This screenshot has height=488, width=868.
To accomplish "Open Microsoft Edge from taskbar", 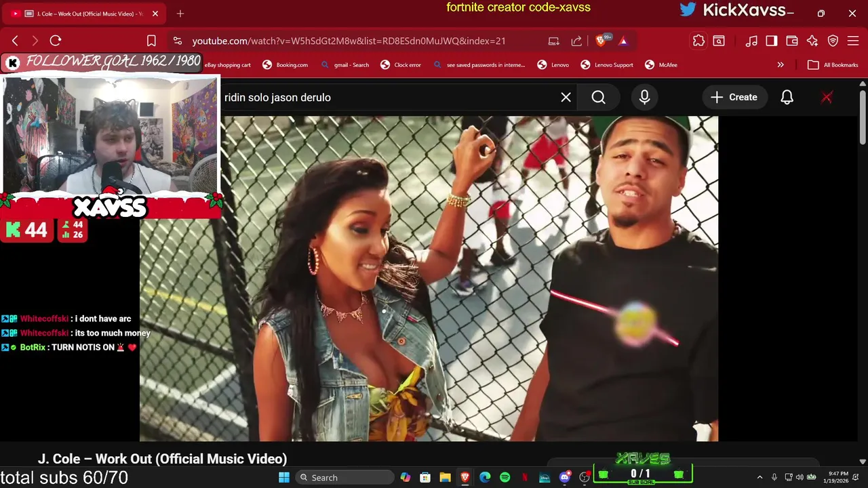I will tap(485, 478).
